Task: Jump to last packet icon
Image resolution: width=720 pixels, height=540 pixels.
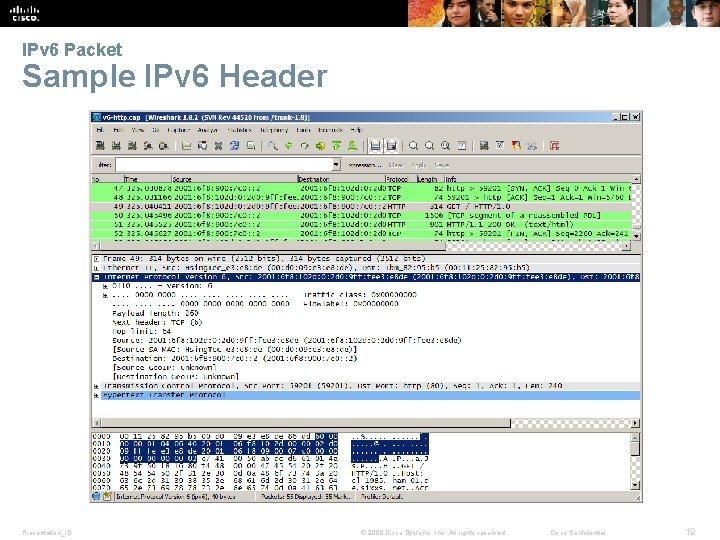Action: pos(352,146)
